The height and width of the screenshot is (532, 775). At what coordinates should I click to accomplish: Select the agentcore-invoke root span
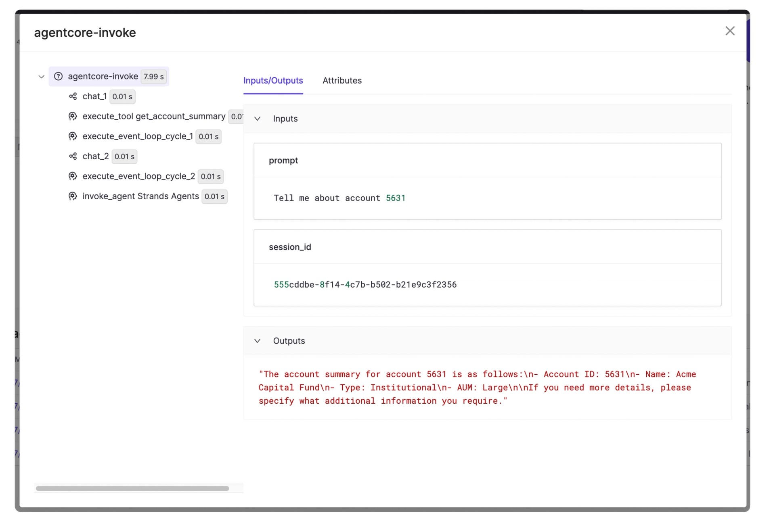coord(109,76)
